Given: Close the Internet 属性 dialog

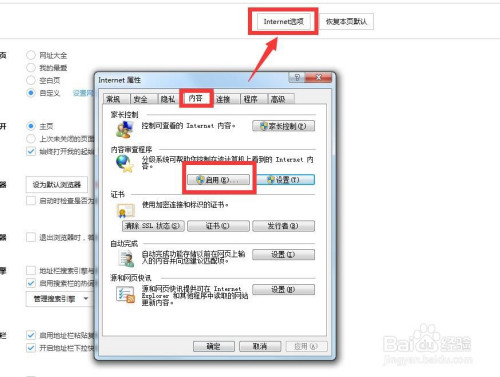Looking at the screenshot, I should 318,77.
